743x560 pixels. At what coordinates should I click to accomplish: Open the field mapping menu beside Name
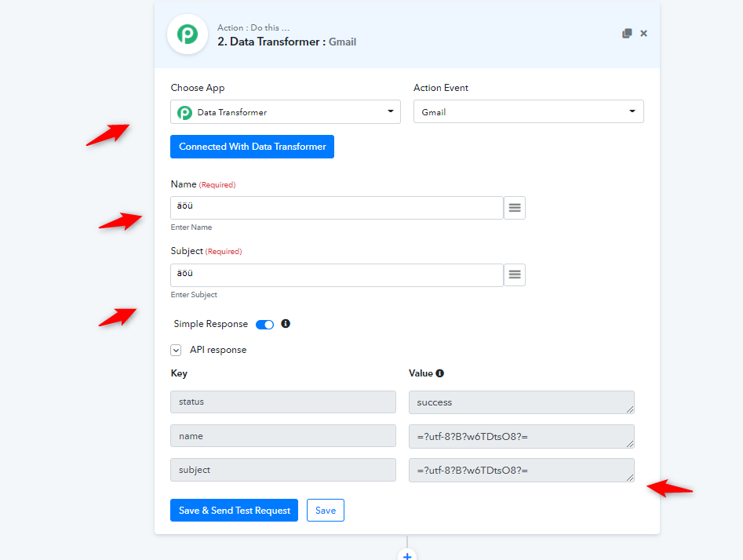point(515,208)
